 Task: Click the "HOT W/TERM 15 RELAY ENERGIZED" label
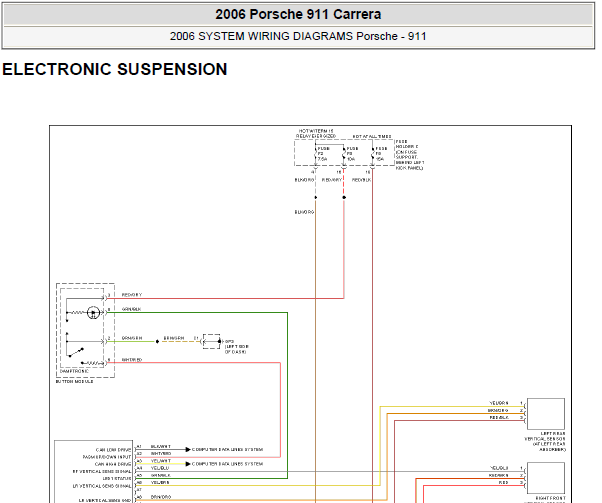tap(316, 134)
